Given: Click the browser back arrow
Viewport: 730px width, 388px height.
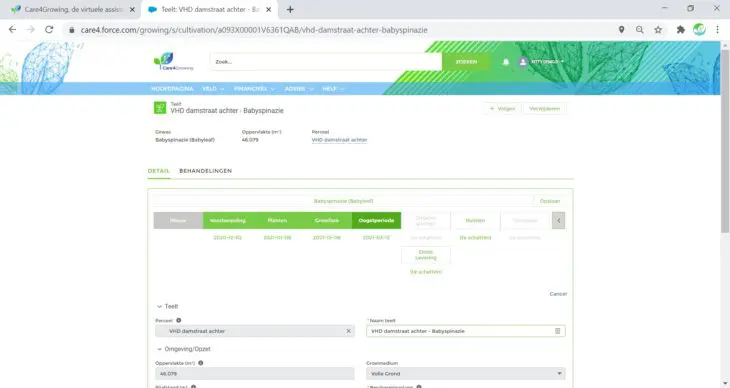Looking at the screenshot, I should click(x=13, y=30).
